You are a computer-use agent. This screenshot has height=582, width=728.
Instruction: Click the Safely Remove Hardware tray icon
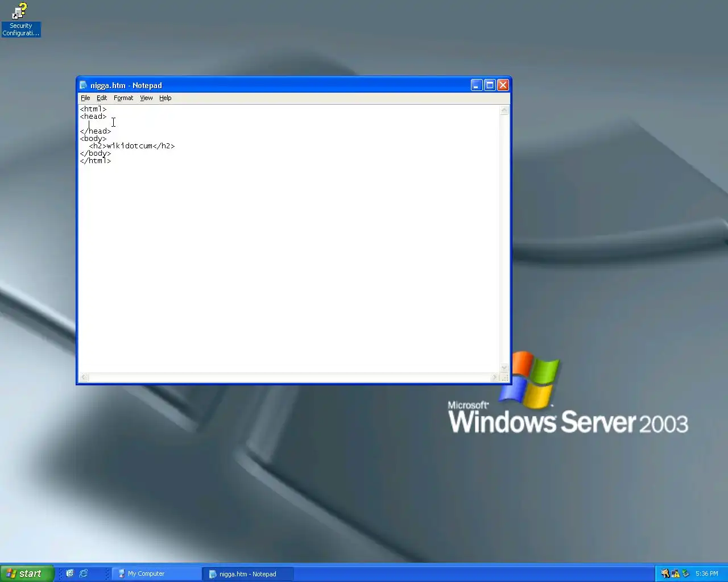tap(685, 573)
